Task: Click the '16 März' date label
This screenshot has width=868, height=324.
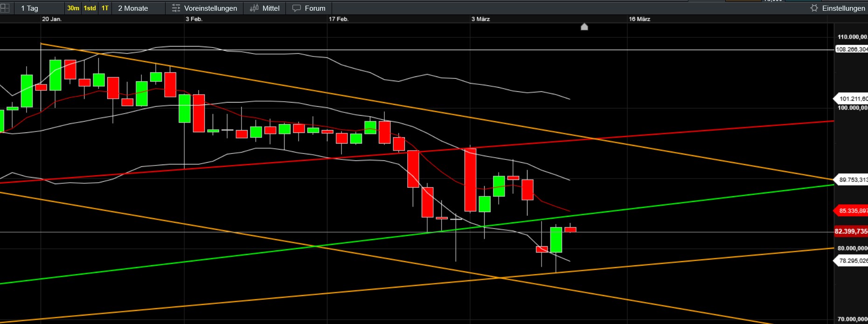Action: (x=639, y=19)
